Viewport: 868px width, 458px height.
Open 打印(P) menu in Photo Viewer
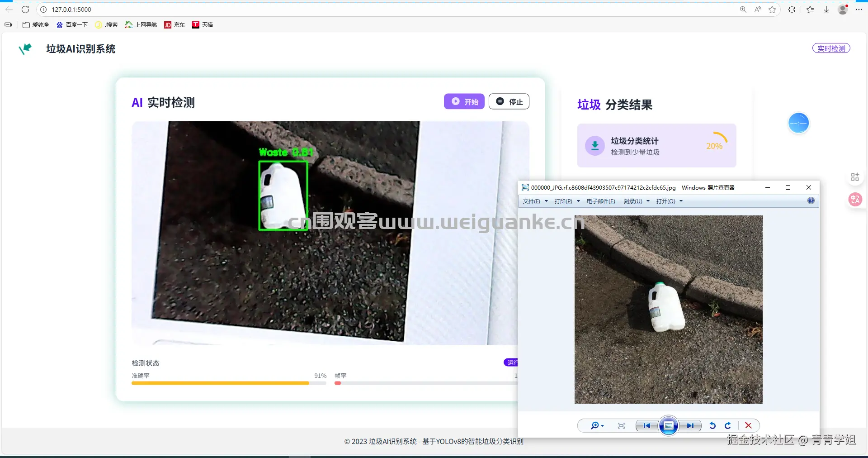click(x=567, y=201)
